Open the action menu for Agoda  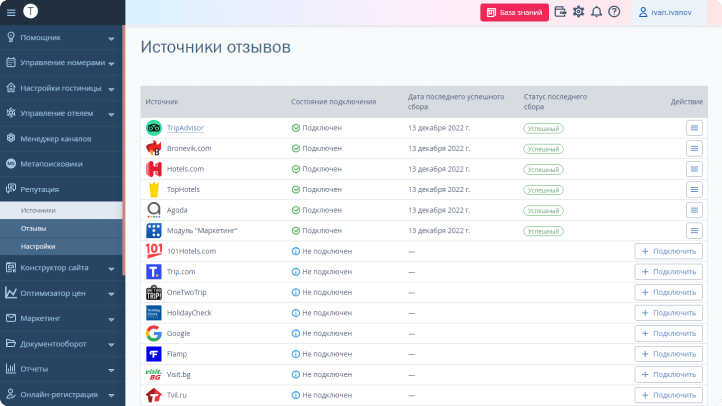point(694,210)
